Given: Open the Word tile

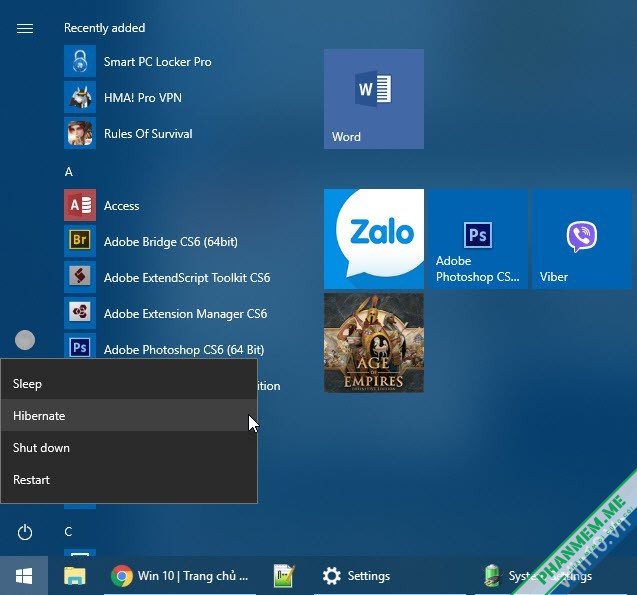Looking at the screenshot, I should [x=374, y=99].
